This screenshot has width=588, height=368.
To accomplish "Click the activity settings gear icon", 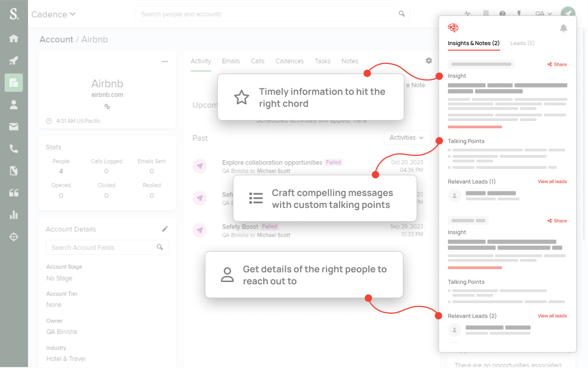I will tap(429, 61).
